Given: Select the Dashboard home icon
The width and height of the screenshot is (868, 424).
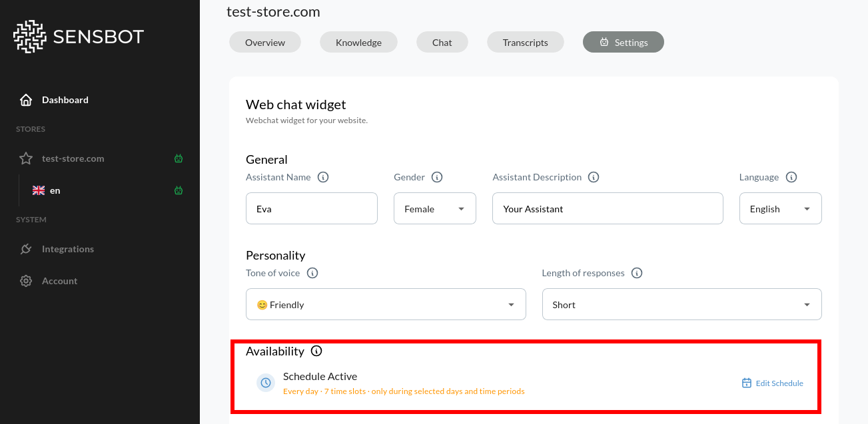Looking at the screenshot, I should [x=25, y=99].
